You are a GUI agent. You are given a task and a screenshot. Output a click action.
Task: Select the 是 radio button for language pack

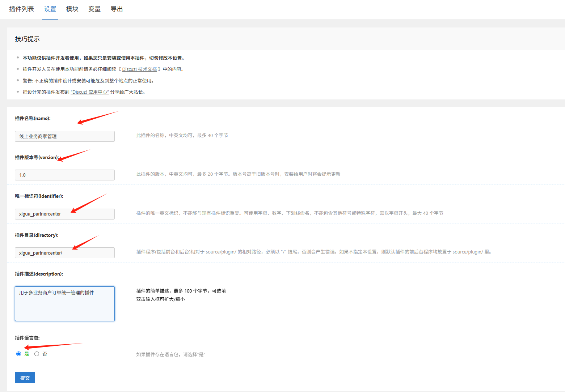click(19, 354)
